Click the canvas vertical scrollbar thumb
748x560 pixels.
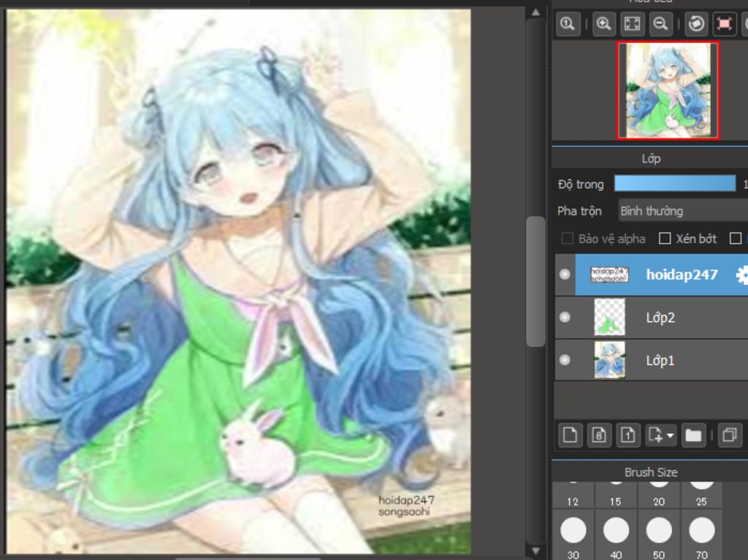pos(535,281)
